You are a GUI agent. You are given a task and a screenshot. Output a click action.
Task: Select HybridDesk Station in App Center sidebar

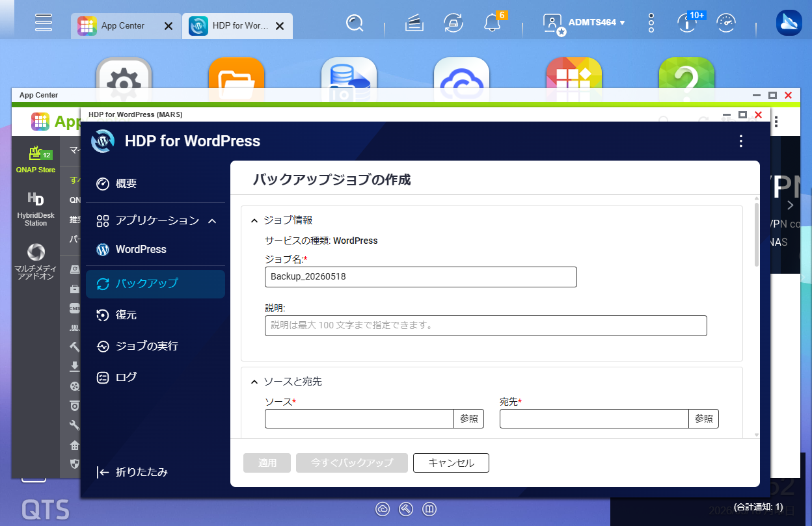pyautogui.click(x=36, y=209)
